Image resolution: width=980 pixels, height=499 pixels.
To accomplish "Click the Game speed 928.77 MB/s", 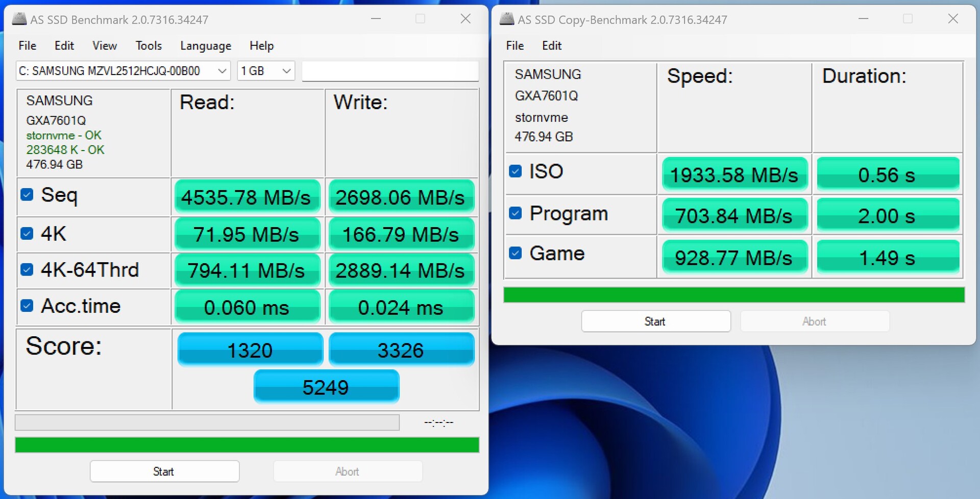I will [734, 257].
